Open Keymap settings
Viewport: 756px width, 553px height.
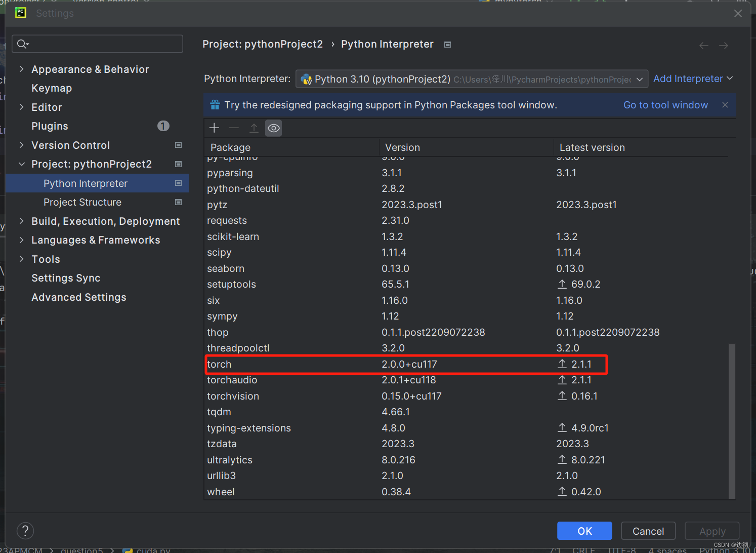pyautogui.click(x=52, y=88)
